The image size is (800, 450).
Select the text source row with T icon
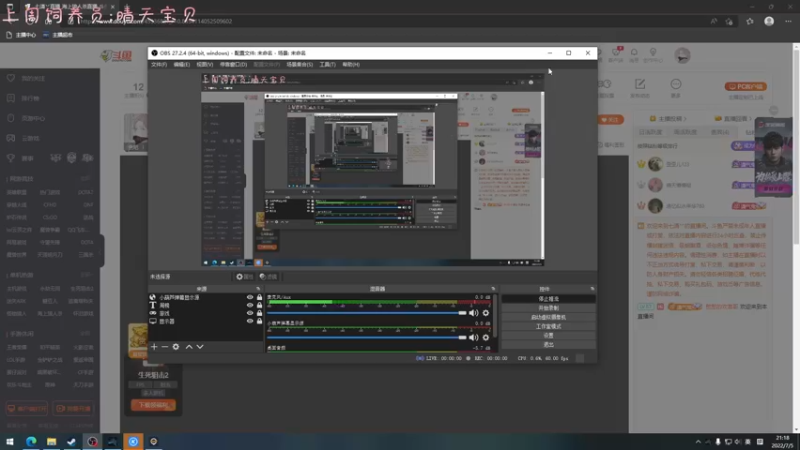click(x=206, y=305)
